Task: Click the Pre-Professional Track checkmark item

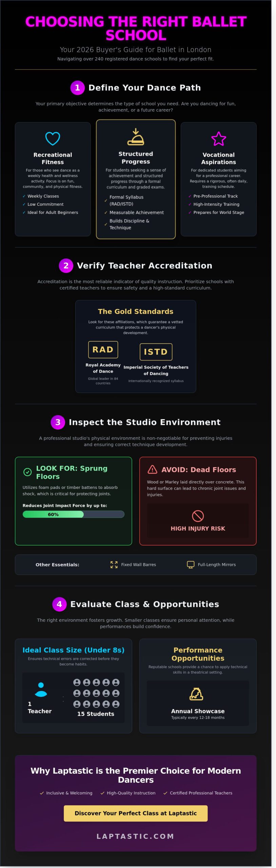Action: coord(213,196)
